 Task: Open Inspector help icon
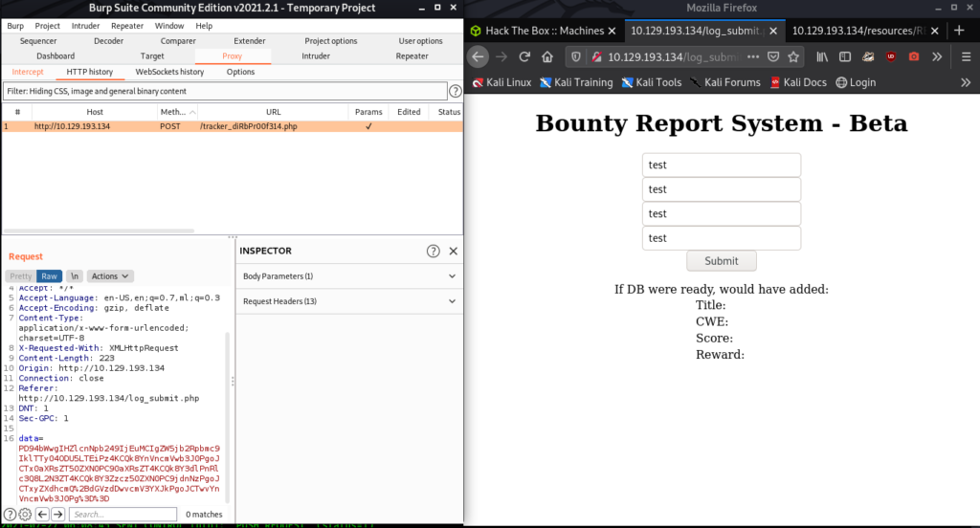tap(434, 252)
